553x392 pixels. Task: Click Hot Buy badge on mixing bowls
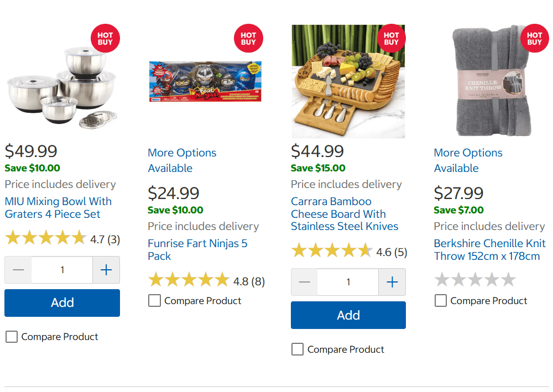pos(105,39)
